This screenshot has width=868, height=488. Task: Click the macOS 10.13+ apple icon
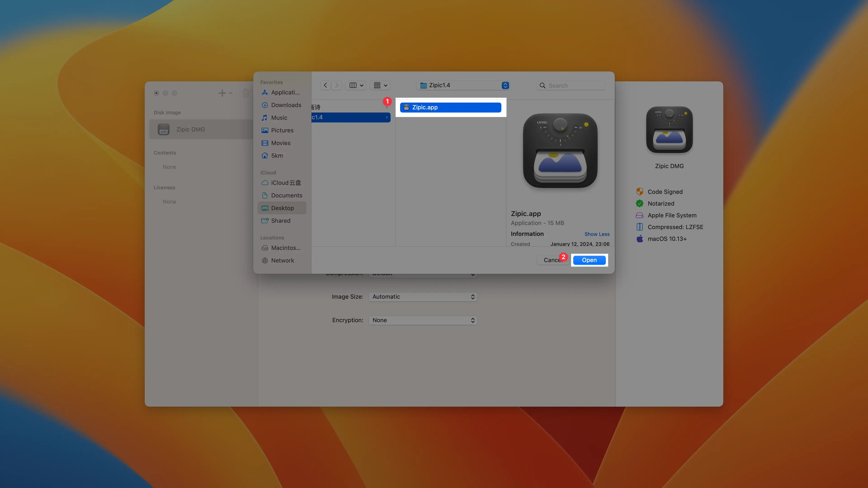(x=639, y=239)
